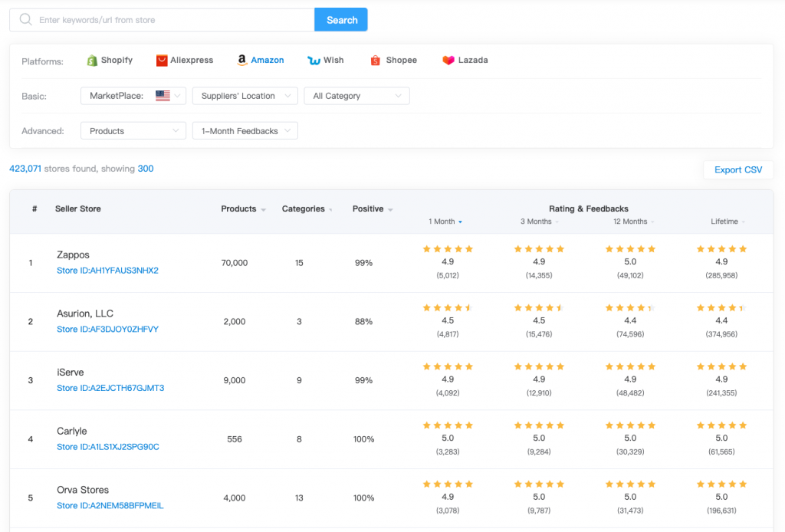Screen dimensions: 785x532
Task: Select the Aliexpress platform
Action: 184,60
